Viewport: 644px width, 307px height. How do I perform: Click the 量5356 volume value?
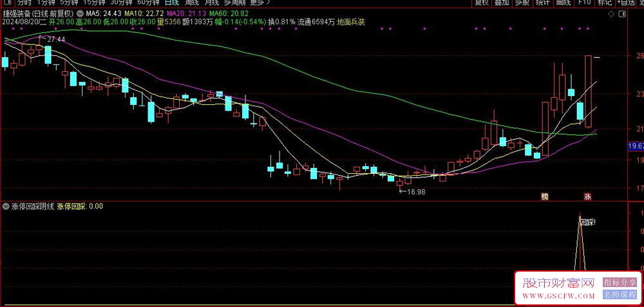(169, 22)
